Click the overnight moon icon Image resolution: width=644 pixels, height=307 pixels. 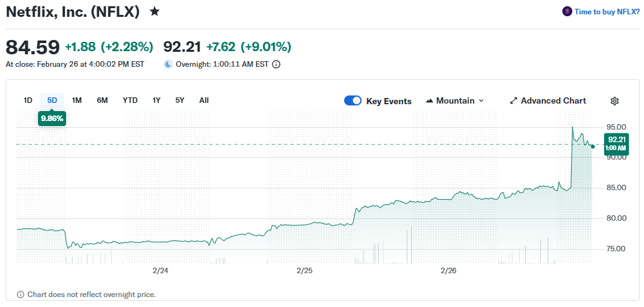coord(168,64)
